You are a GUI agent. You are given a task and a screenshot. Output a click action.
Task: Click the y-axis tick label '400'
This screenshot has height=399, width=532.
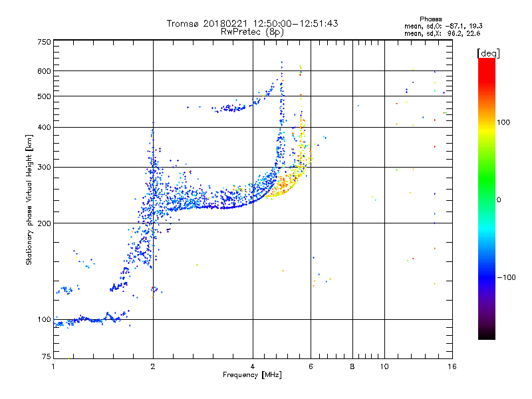tap(44, 127)
